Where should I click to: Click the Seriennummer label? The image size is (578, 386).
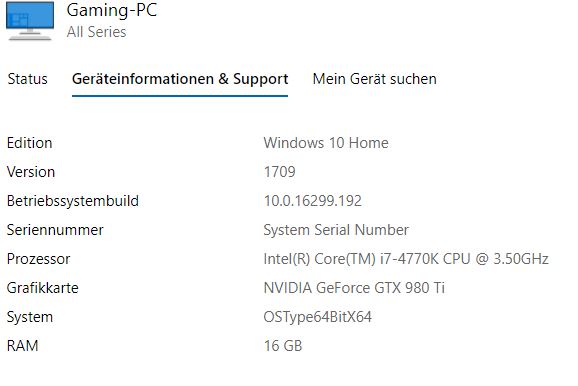pyautogui.click(x=55, y=230)
